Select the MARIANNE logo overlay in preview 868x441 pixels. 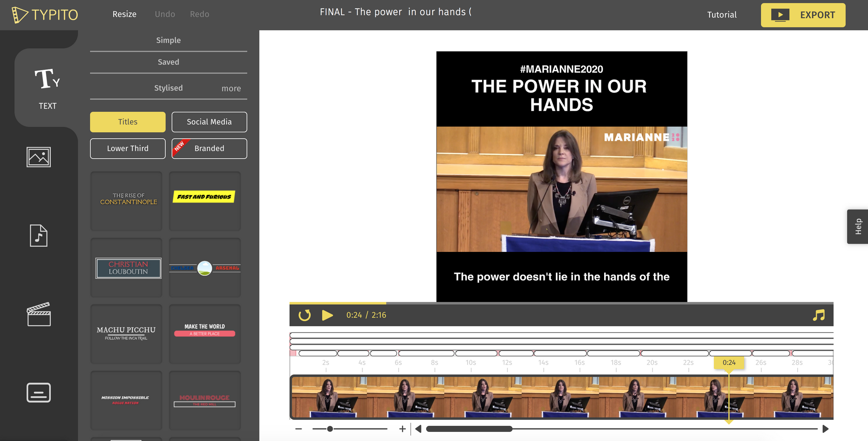tap(641, 137)
